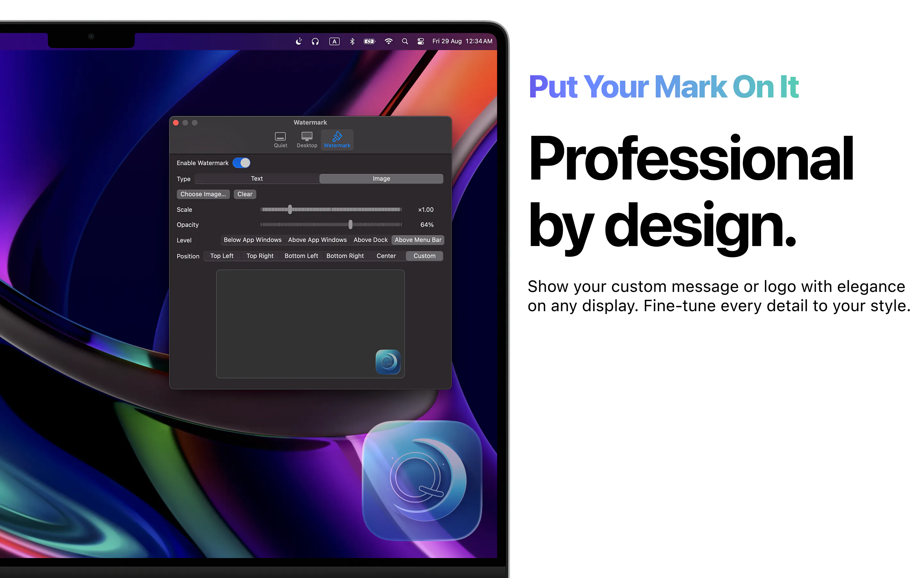The width and height of the screenshot is (924, 578).
Task: Set watermark type to Text
Action: (257, 179)
